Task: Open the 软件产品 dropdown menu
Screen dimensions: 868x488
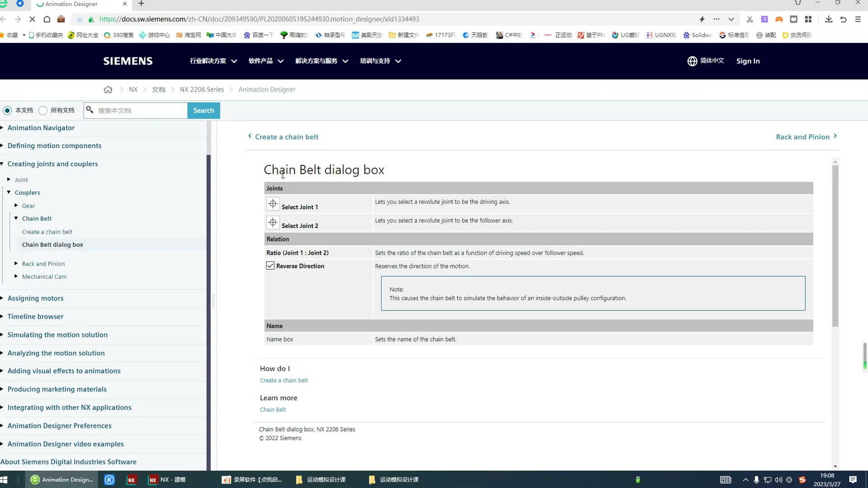Action: click(266, 61)
